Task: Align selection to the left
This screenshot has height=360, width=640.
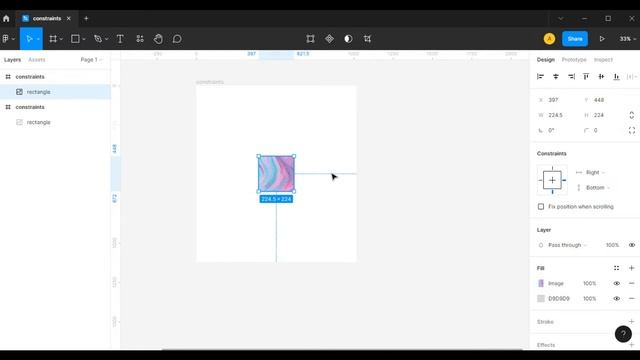Action: (540, 76)
